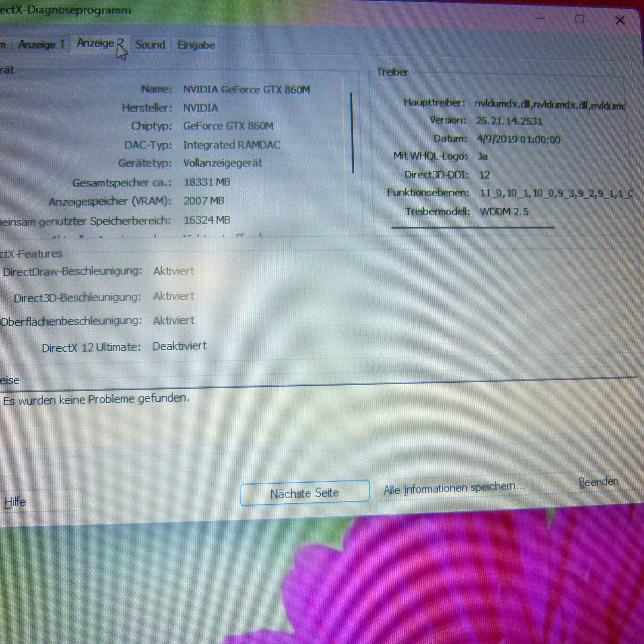
Task: Open the Eingabe tab
Action: coord(196,45)
